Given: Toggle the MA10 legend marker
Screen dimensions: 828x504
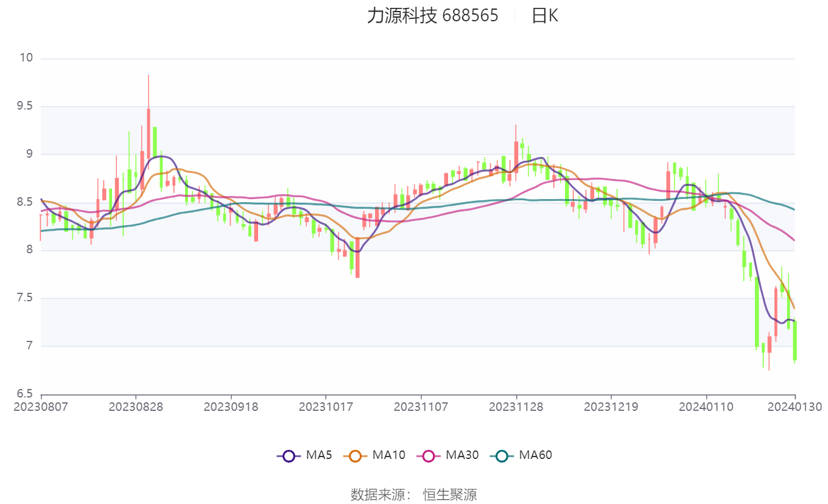Looking at the screenshot, I should coord(356,455).
